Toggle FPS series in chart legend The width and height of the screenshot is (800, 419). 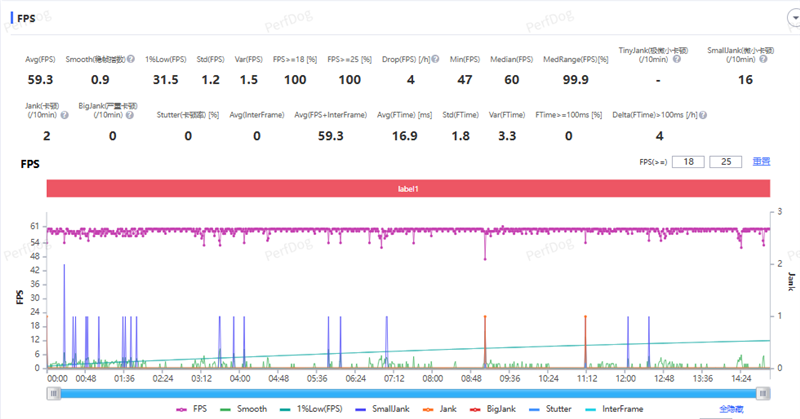click(196, 410)
